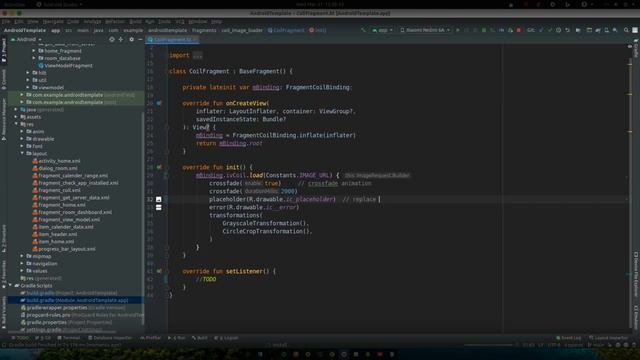Select the CoilFragment.kt editor tab
The height and width of the screenshot is (360, 640).
tap(173, 40)
